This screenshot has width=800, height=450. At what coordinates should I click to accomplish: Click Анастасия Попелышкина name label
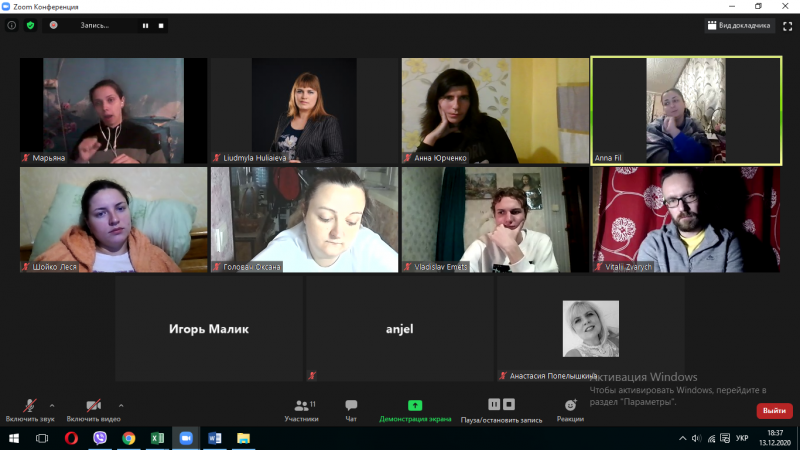553,376
